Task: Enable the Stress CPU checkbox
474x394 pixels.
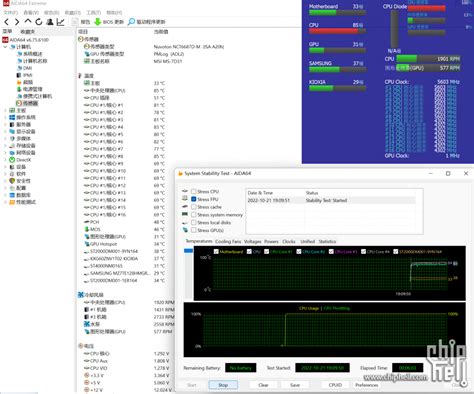Action: pos(193,191)
